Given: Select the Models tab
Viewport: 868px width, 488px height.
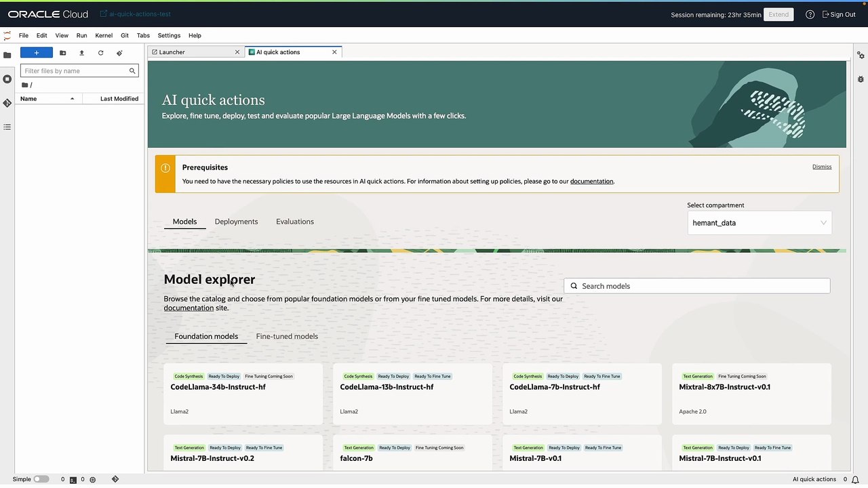Looking at the screenshot, I should pyautogui.click(x=184, y=222).
